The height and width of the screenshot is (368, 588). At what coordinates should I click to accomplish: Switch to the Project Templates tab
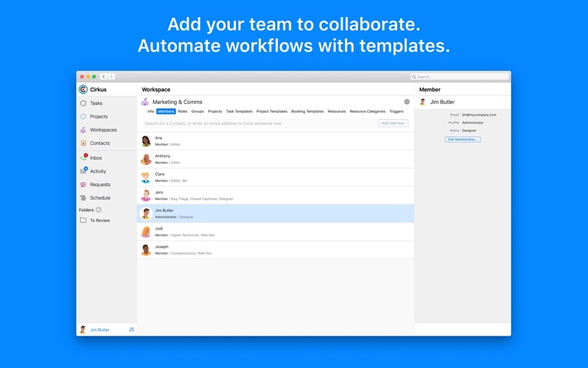coord(272,112)
